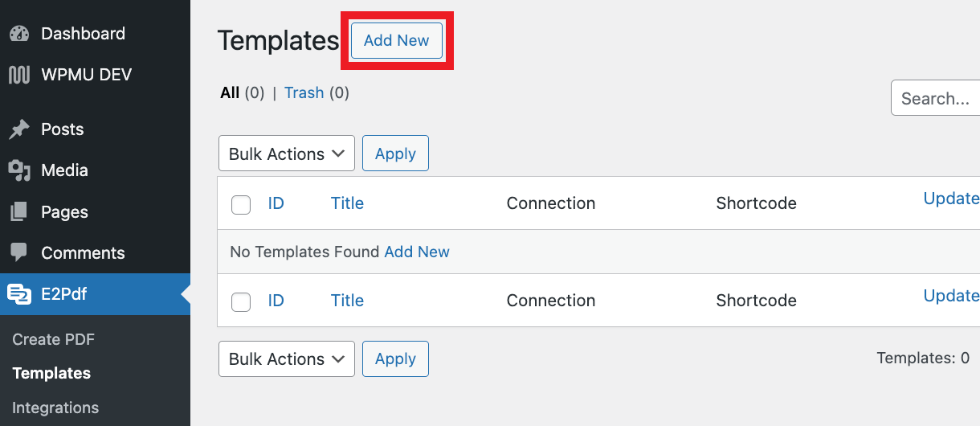This screenshot has height=426, width=980.
Task: Select the Templates submenu item
Action: tap(51, 373)
